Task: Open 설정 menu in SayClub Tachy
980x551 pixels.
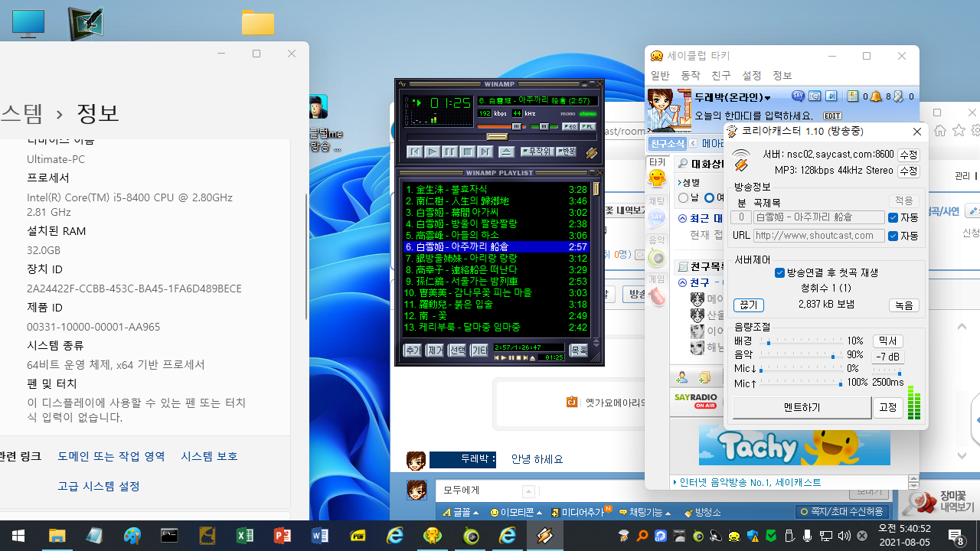Action: 752,76
